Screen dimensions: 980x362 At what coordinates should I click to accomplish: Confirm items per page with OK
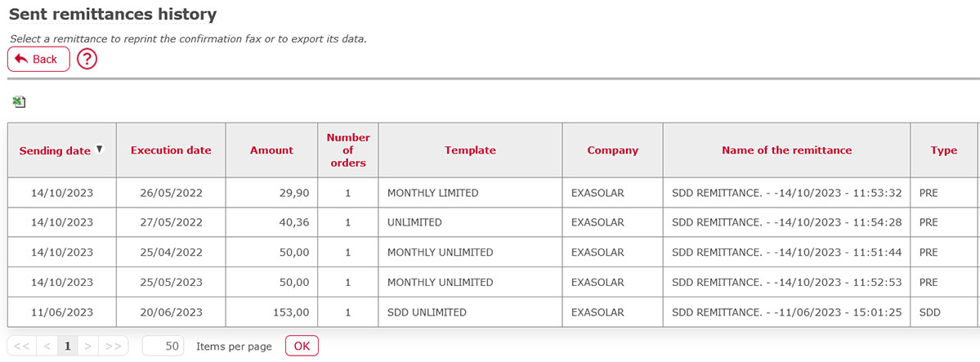point(302,346)
